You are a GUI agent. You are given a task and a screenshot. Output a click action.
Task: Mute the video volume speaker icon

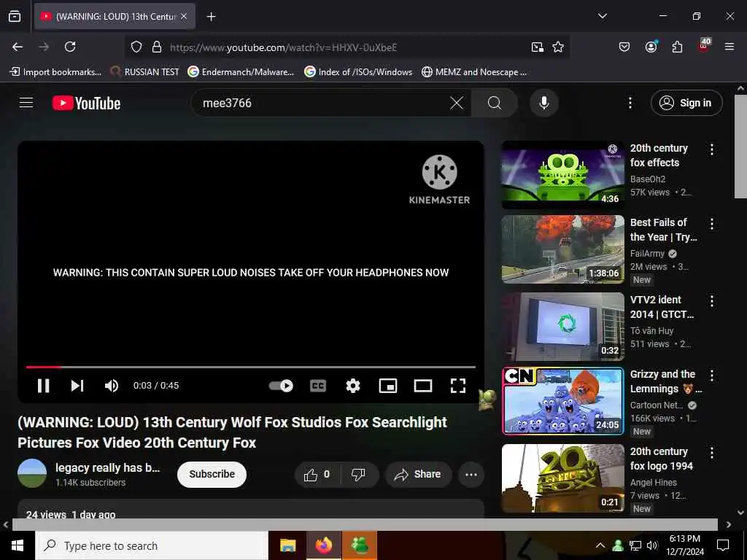click(111, 385)
